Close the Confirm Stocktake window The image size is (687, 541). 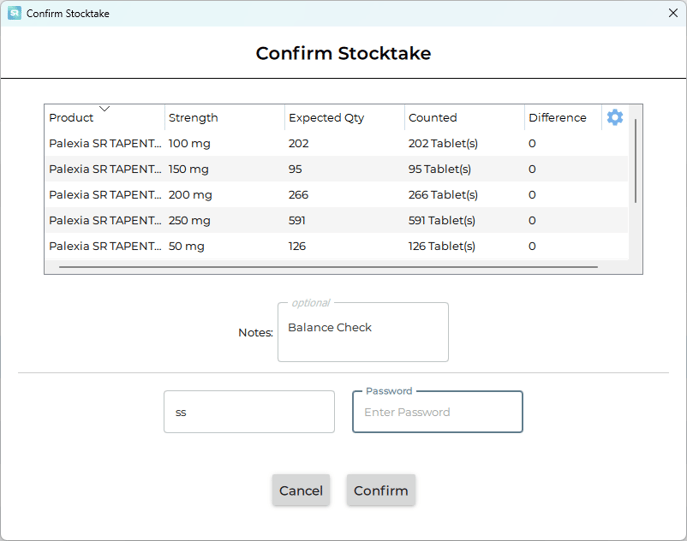tap(673, 13)
